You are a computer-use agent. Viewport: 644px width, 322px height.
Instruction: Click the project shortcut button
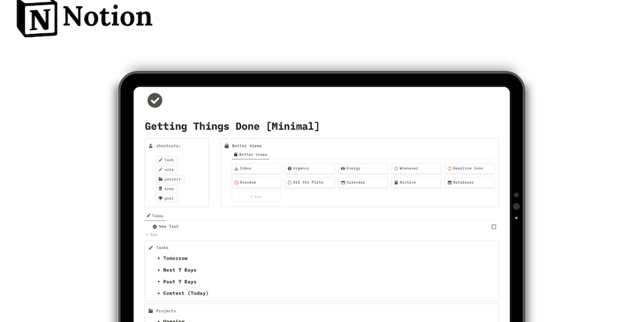click(170, 179)
